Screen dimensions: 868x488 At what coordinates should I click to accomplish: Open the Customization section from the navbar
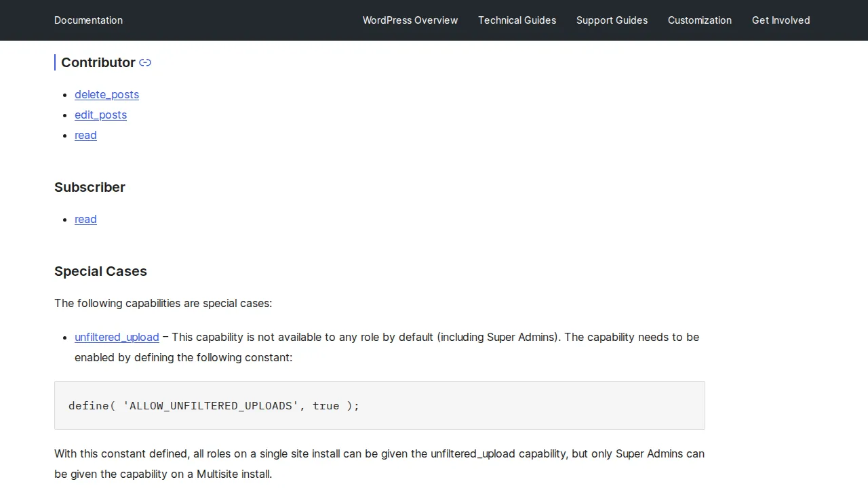(x=700, y=20)
